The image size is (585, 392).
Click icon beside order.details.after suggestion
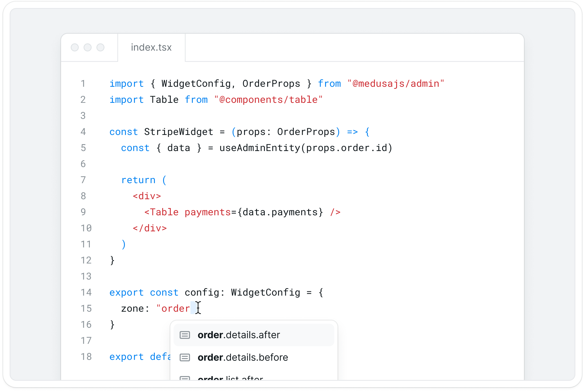pos(185,335)
